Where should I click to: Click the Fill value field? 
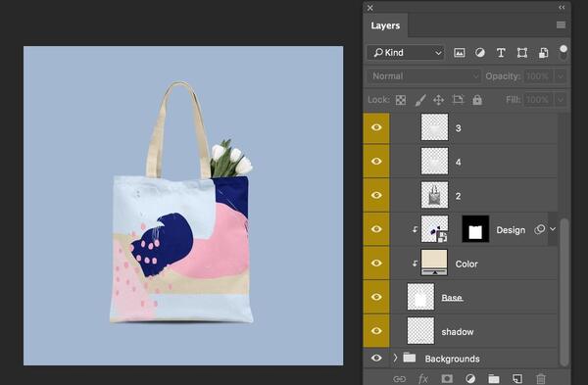coord(538,100)
